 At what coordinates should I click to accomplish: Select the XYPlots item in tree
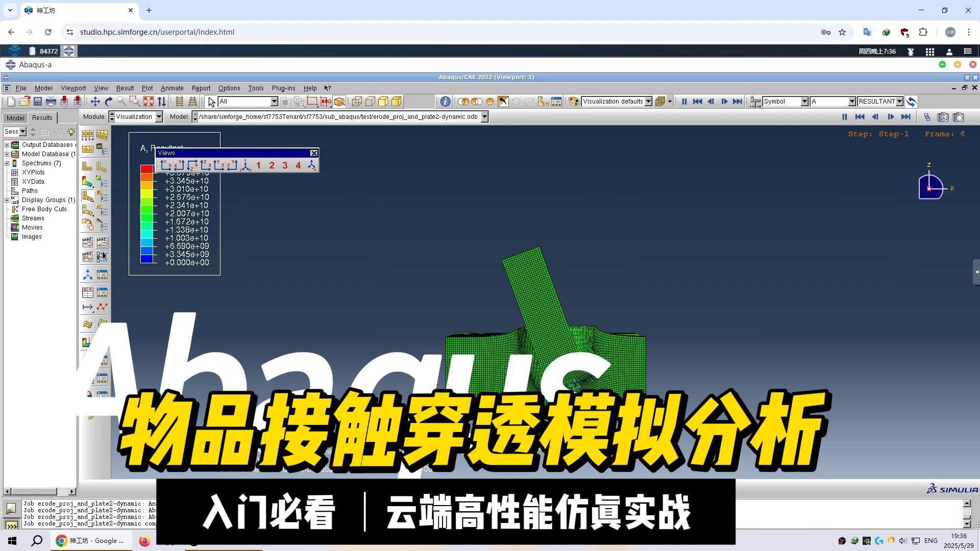point(33,172)
